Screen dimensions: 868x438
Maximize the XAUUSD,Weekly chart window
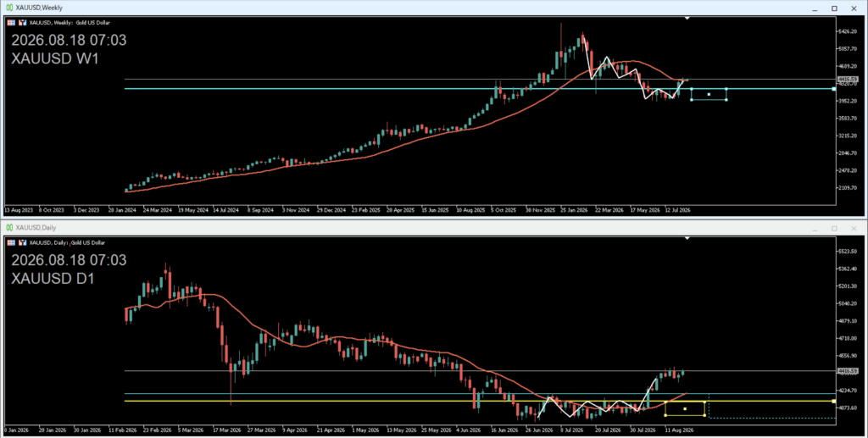[834, 8]
